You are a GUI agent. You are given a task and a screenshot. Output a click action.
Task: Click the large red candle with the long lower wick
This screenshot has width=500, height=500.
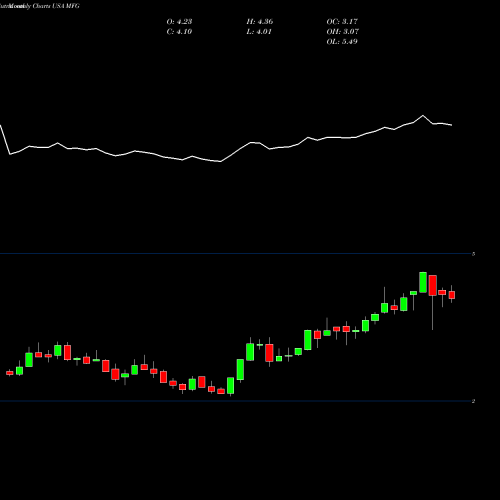433,285
